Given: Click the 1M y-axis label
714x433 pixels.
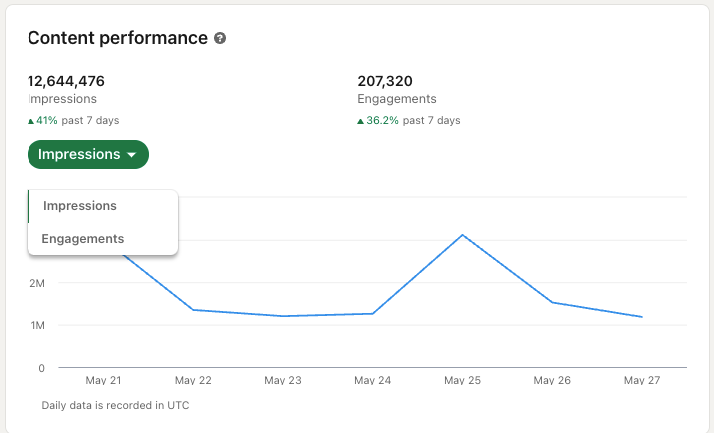Looking at the screenshot, I should pyautogui.click(x=37, y=325).
